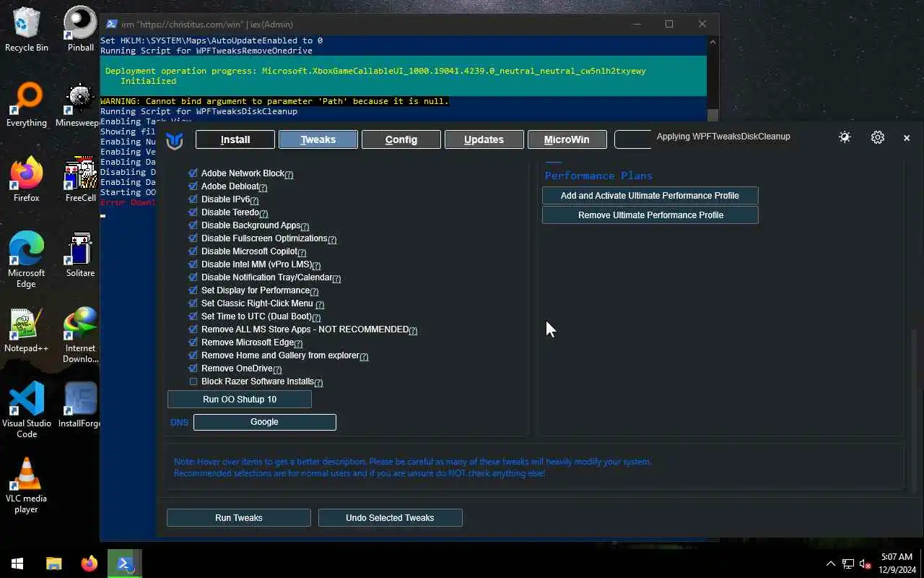Select PowerShell taskbar button
The height and width of the screenshot is (578, 924).
(125, 564)
